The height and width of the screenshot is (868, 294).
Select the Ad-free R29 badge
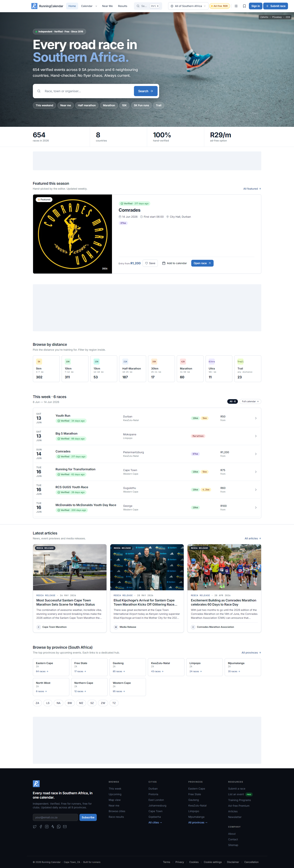tap(219, 6)
